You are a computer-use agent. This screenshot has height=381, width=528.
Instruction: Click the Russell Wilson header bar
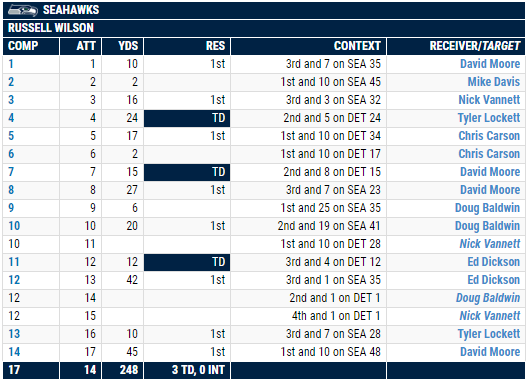point(264,28)
